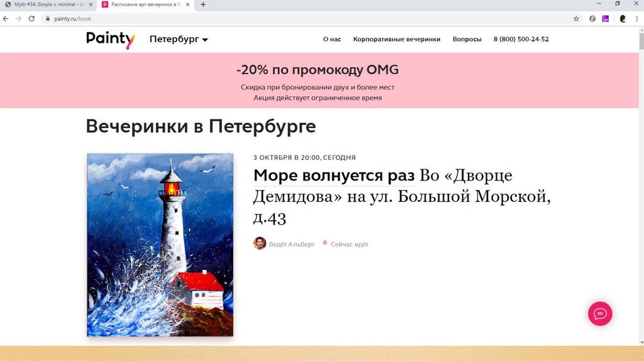Click the date 3 ОКТЯБРЯ В 20:00, СЕГОДНЯ

(304, 157)
